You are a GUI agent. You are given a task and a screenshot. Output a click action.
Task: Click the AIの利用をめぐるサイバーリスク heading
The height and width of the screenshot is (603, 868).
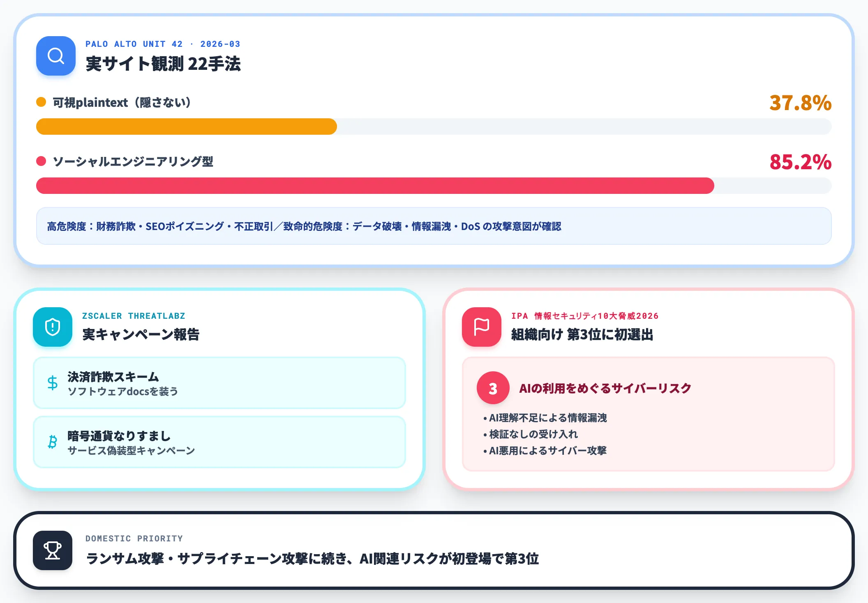click(605, 388)
